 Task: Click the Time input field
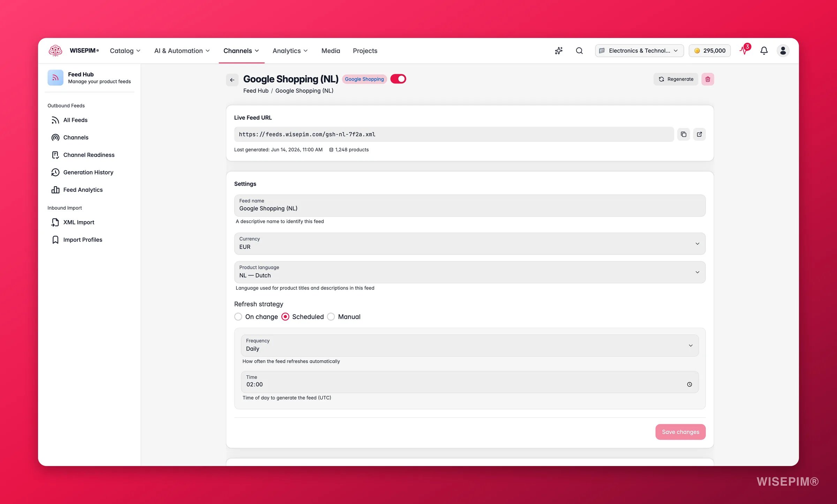pyautogui.click(x=470, y=382)
